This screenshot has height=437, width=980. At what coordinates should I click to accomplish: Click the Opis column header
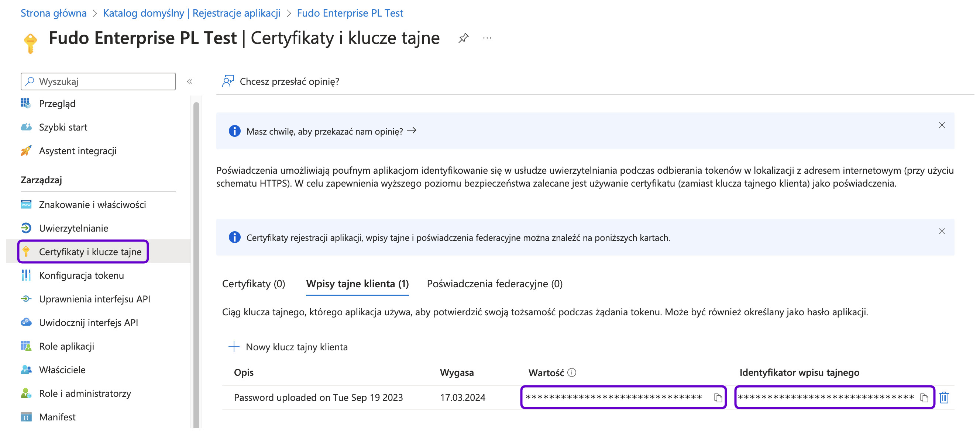pyautogui.click(x=244, y=372)
